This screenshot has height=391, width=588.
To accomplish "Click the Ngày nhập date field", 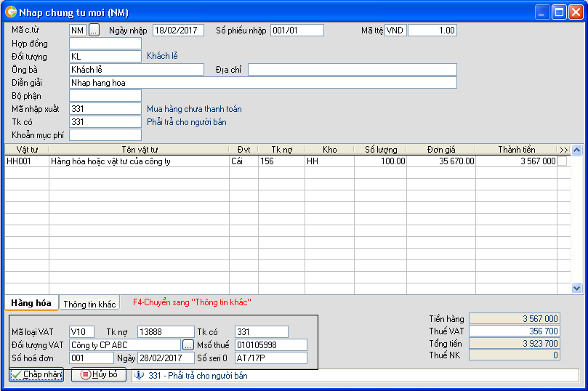I will point(179,30).
